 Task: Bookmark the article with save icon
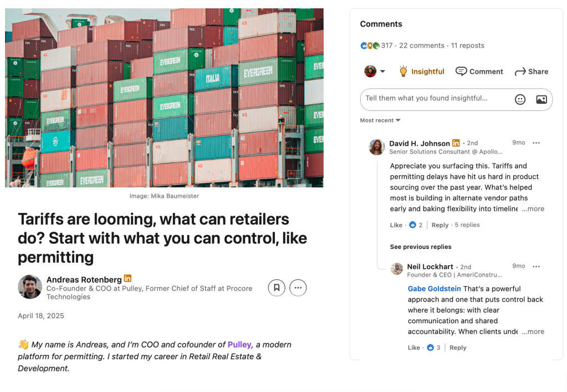[277, 287]
